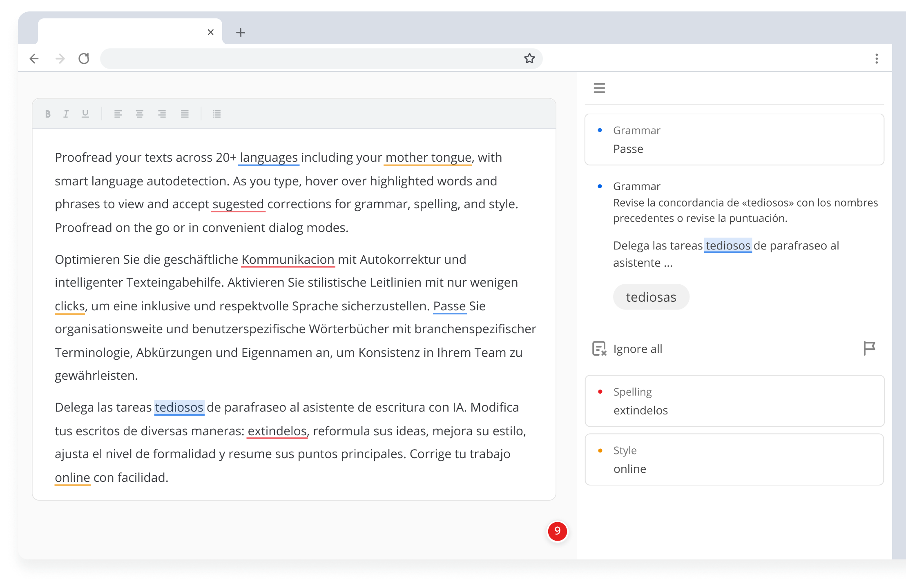
Task: Expand the Spelling 'extindelos' card
Action: pyautogui.click(x=734, y=401)
